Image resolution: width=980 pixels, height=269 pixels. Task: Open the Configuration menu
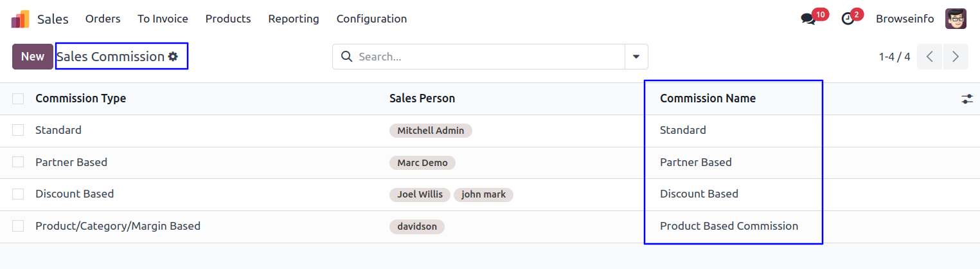pyautogui.click(x=371, y=19)
